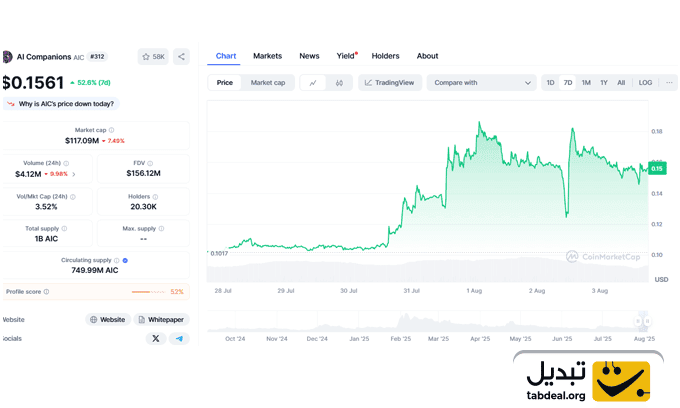Image resolution: width=680 pixels, height=408 pixels.
Task: Click the 0.15 current price label on chart
Action: click(x=657, y=169)
